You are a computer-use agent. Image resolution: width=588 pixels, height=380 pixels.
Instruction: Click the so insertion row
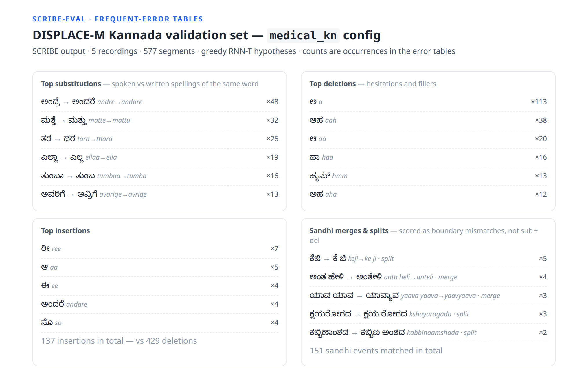(159, 323)
